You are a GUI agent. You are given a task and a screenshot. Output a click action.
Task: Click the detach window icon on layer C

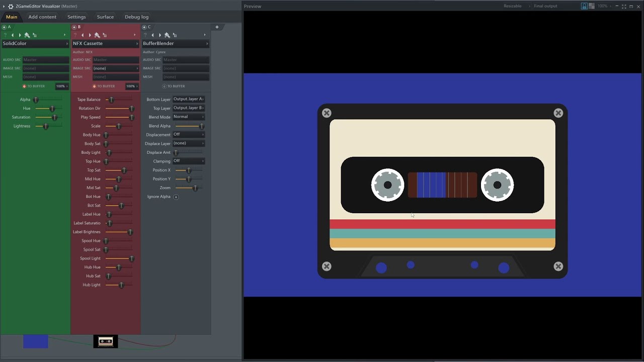(175, 35)
